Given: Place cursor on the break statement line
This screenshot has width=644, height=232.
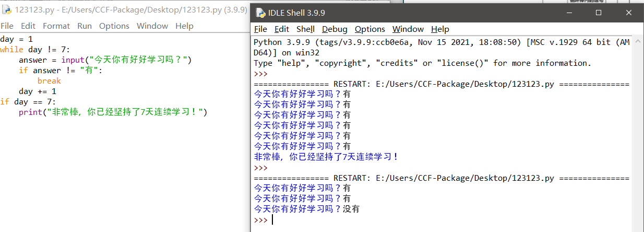Looking at the screenshot, I should point(49,81).
